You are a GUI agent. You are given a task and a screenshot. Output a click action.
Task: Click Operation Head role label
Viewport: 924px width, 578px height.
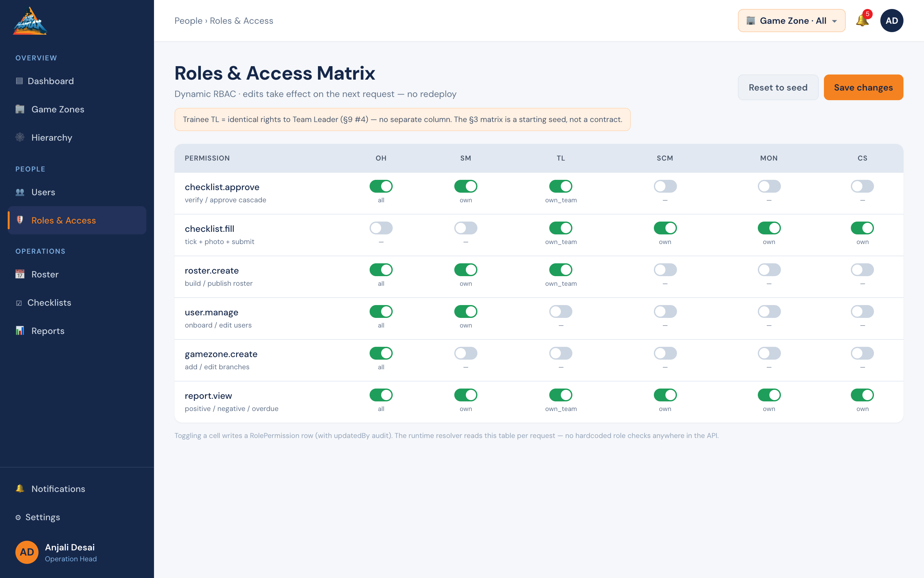71,559
